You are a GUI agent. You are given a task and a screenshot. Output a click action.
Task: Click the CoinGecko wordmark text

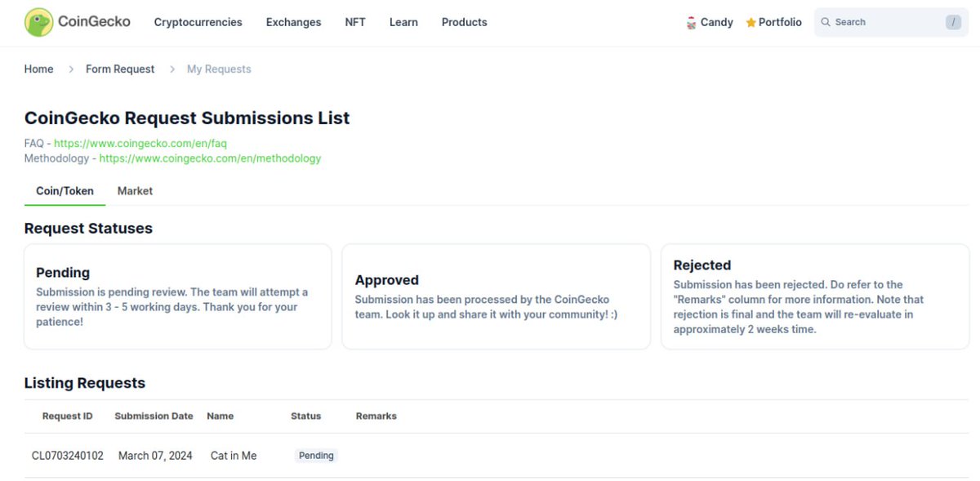[x=94, y=21]
